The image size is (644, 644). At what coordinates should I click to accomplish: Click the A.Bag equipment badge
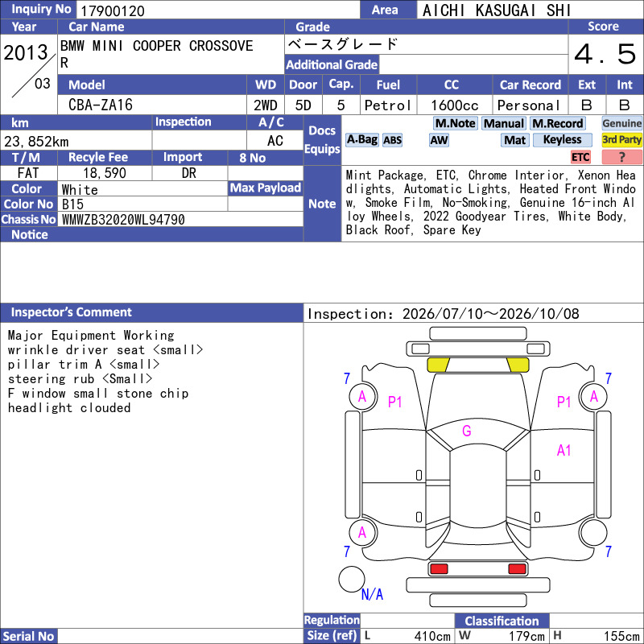click(x=361, y=139)
